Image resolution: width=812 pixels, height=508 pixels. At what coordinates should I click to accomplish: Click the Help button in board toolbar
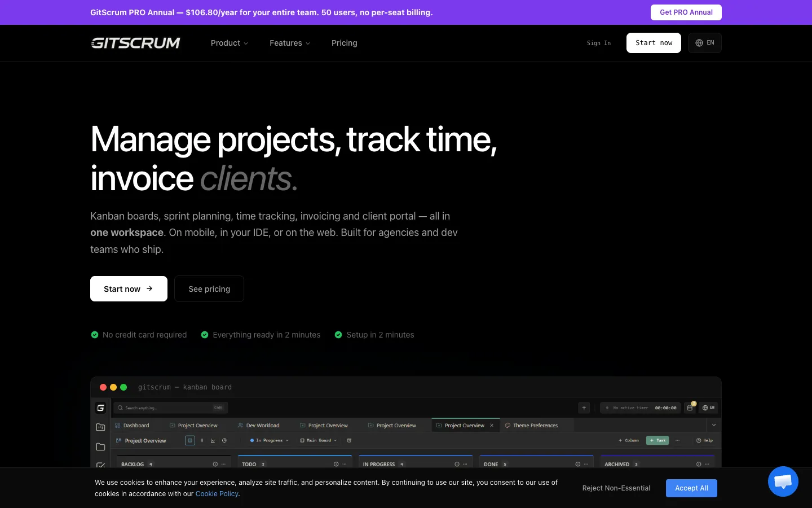point(705,440)
